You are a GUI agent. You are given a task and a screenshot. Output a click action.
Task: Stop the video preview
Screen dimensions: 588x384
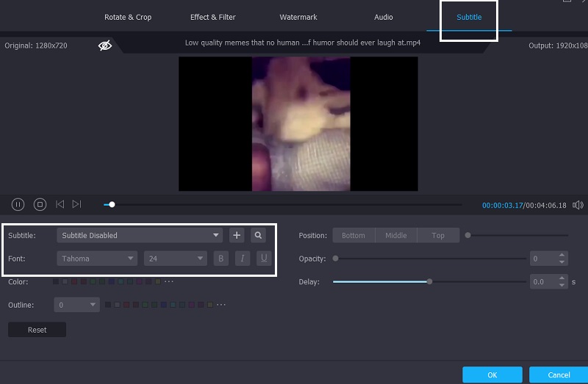point(40,204)
